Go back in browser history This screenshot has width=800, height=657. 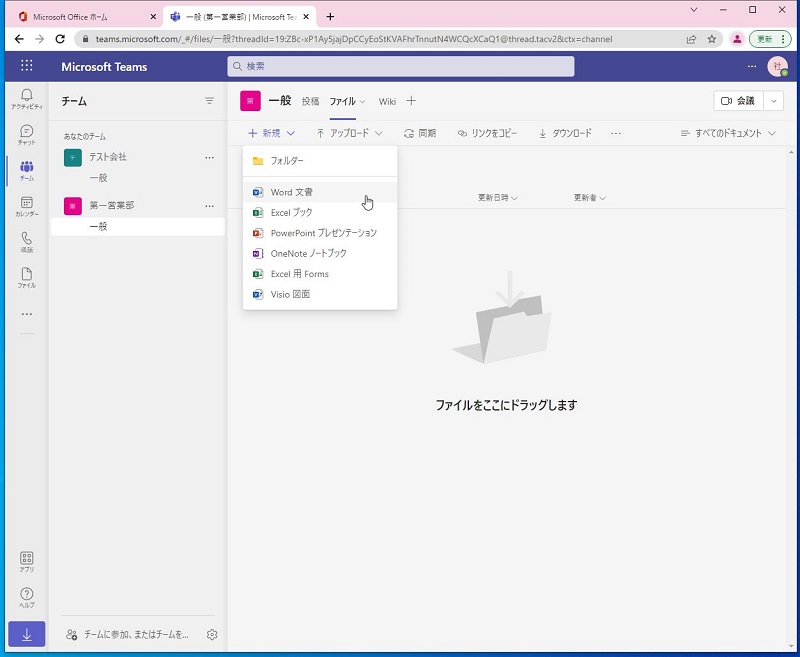point(19,39)
